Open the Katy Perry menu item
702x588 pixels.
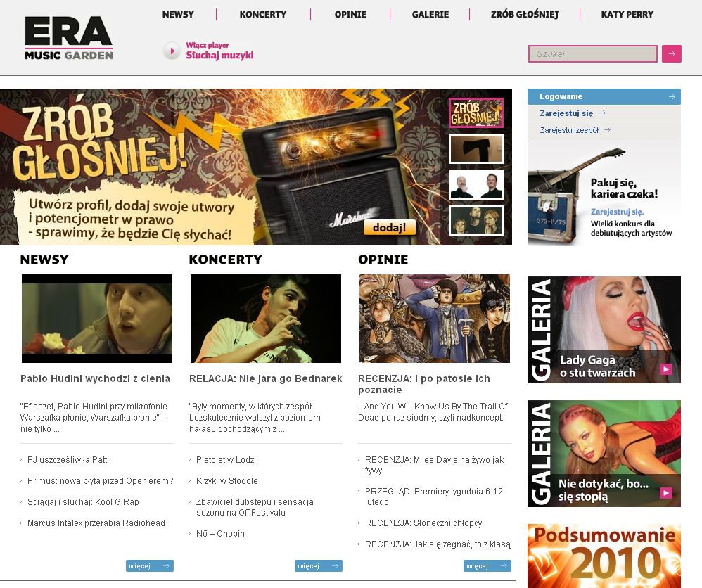tap(627, 14)
